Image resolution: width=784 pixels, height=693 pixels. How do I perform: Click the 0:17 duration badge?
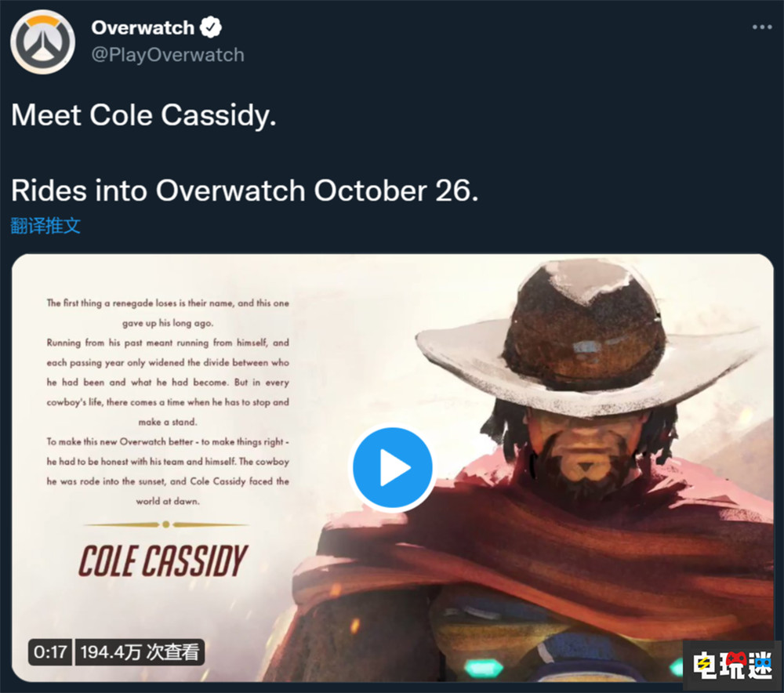50,652
